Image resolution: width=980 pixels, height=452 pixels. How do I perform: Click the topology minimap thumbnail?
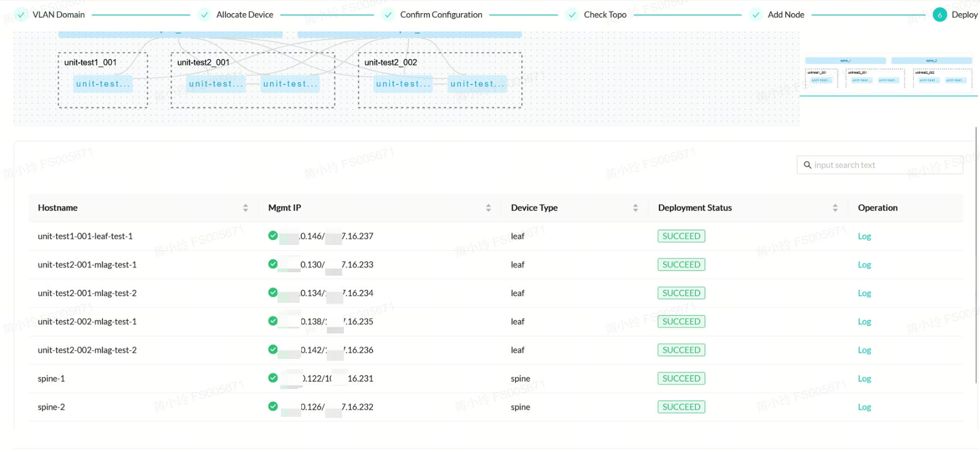click(888, 73)
